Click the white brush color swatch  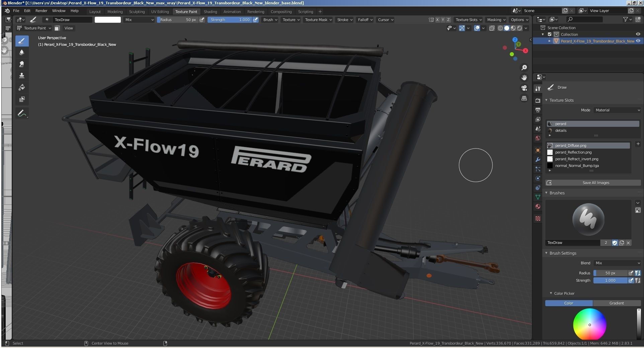pos(108,20)
